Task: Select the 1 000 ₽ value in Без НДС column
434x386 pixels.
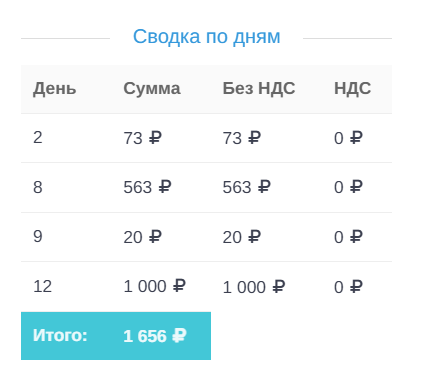Action: click(x=254, y=287)
